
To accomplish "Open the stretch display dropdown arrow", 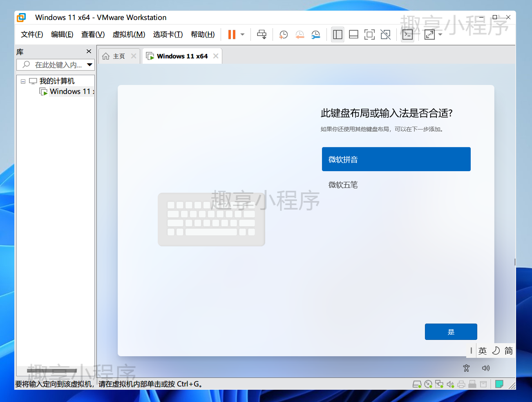I will pos(440,34).
